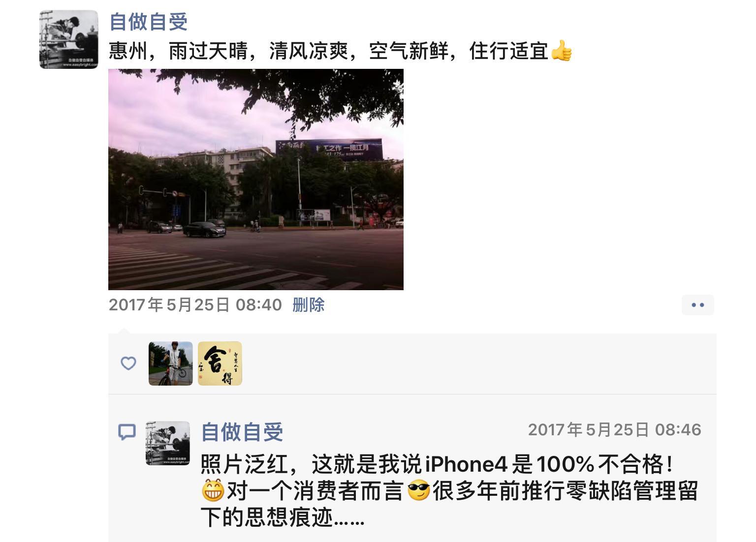Tap the comment bubble icon
The image size is (756, 542).
point(127,432)
